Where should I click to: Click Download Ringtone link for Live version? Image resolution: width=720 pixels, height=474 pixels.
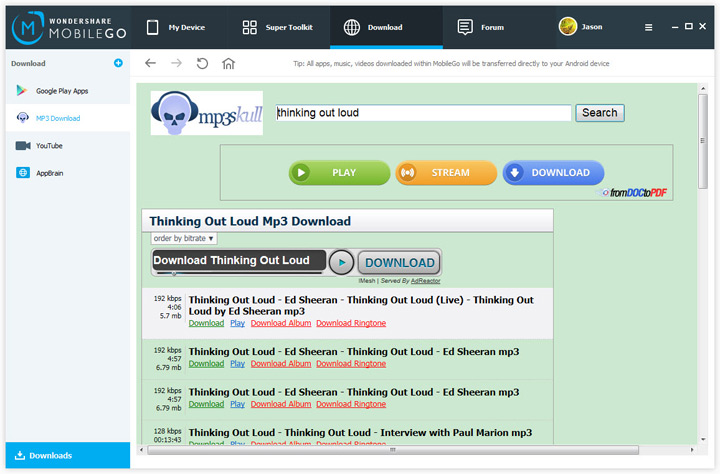[x=351, y=323]
